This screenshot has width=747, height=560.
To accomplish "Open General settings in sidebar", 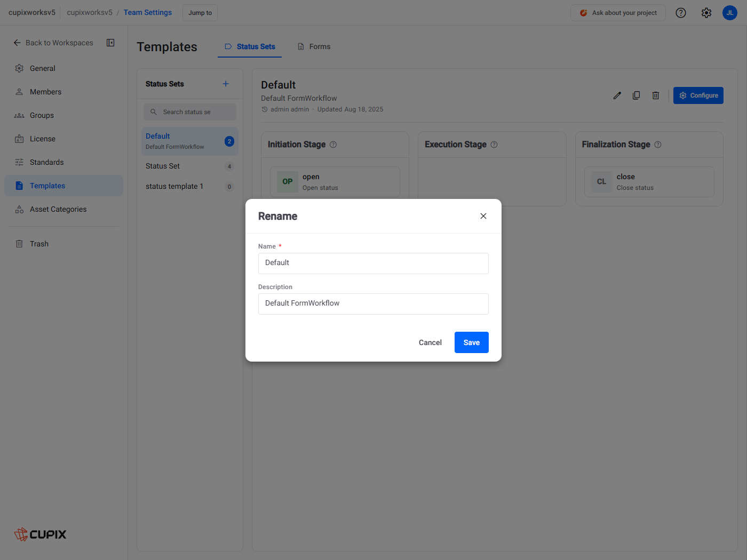I will click(64, 68).
